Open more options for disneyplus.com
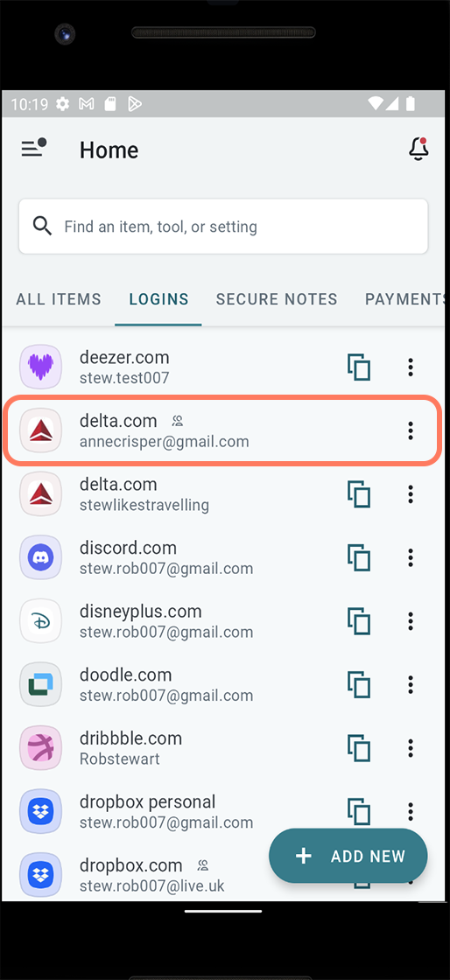 tap(411, 620)
